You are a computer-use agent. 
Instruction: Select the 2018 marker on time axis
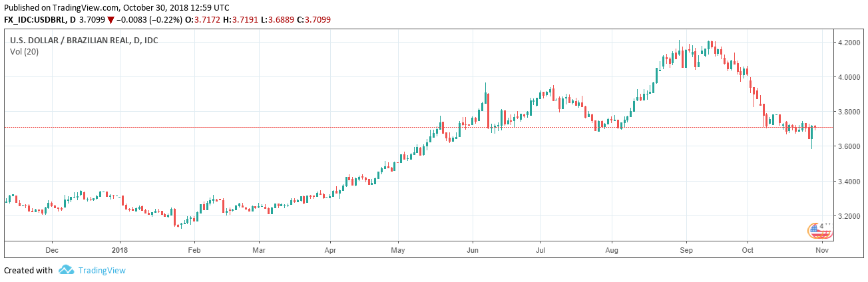[x=120, y=251]
